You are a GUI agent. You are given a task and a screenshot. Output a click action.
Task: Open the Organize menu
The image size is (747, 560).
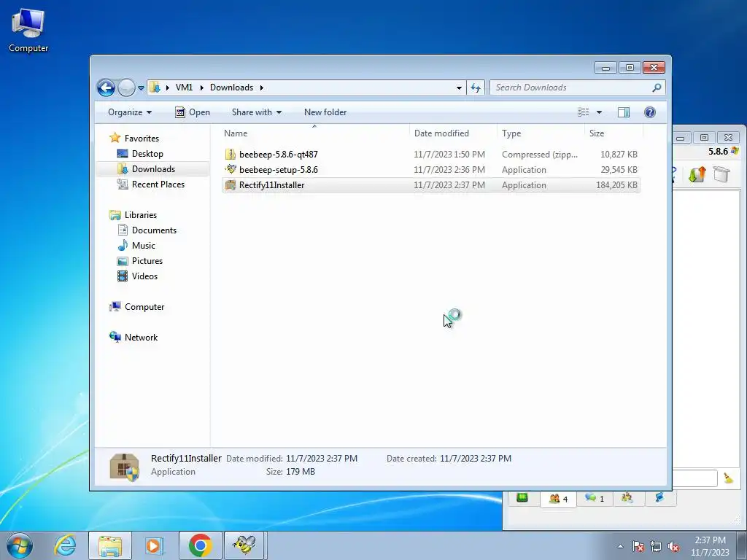point(130,112)
